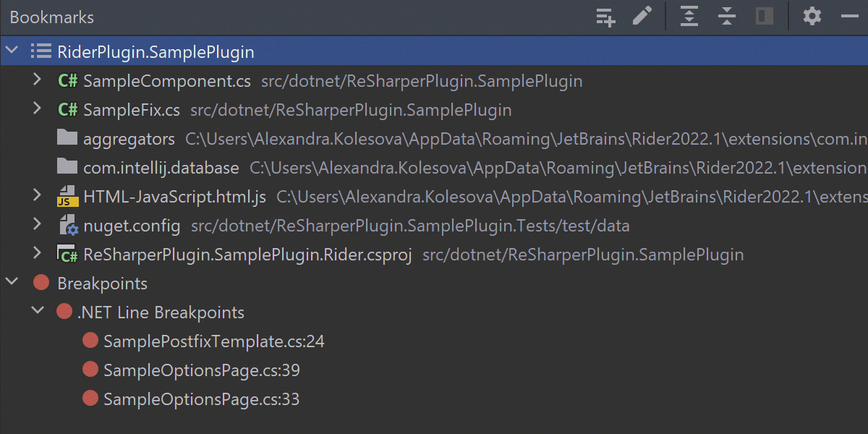
Task: Edit the bookmark description with pencil icon
Action: [642, 17]
